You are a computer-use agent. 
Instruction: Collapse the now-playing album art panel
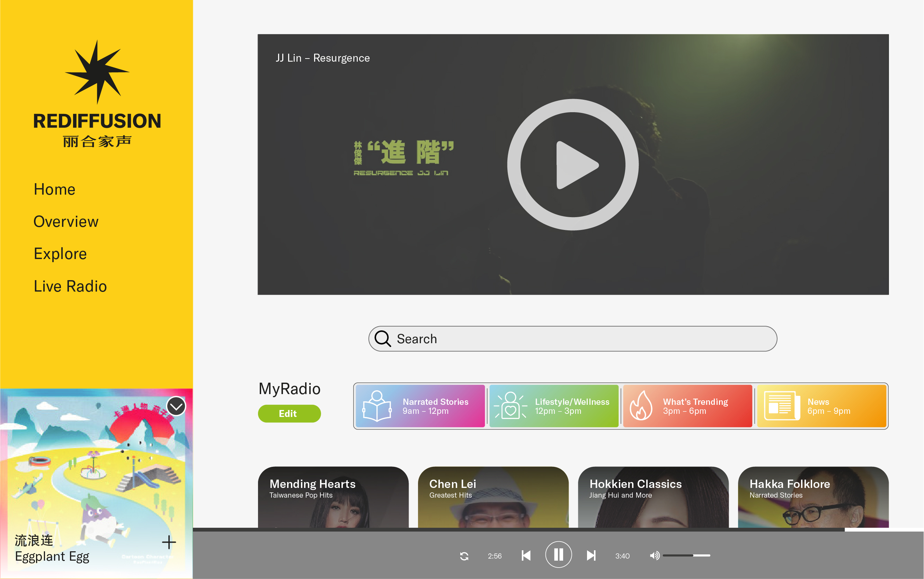pyautogui.click(x=176, y=406)
